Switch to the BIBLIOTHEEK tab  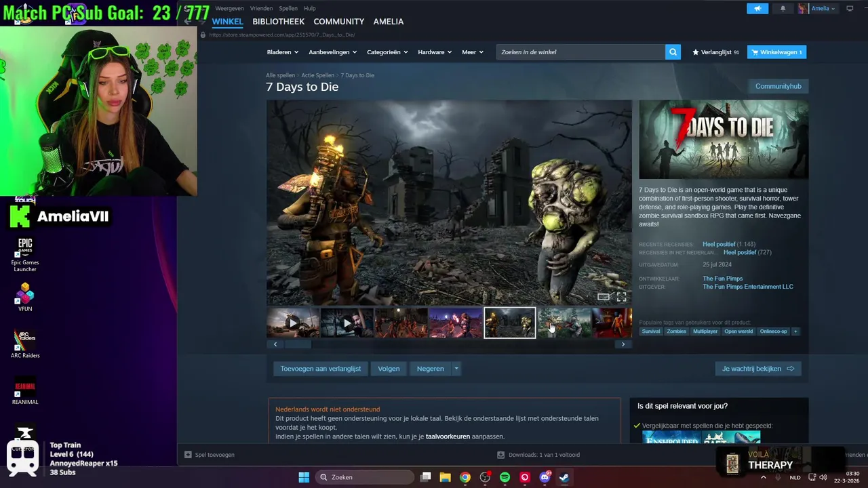[x=278, y=22]
